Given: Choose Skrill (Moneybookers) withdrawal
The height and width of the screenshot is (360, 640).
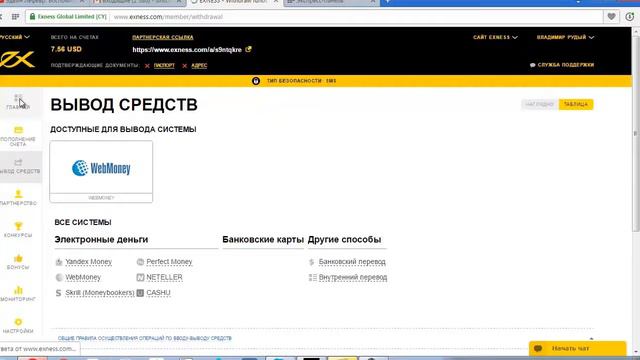Looking at the screenshot, I should pyautogui.click(x=100, y=293).
